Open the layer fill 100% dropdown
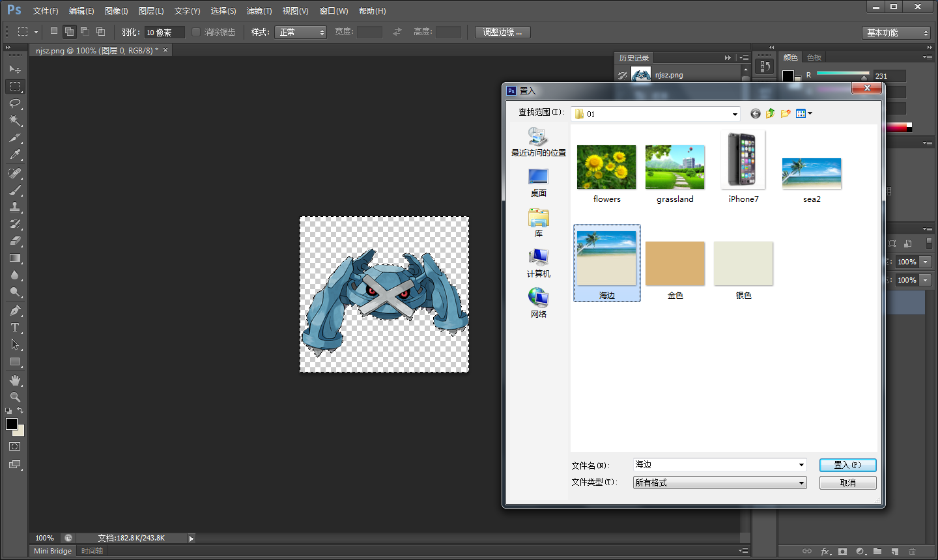938x560 pixels. pyautogui.click(x=925, y=280)
